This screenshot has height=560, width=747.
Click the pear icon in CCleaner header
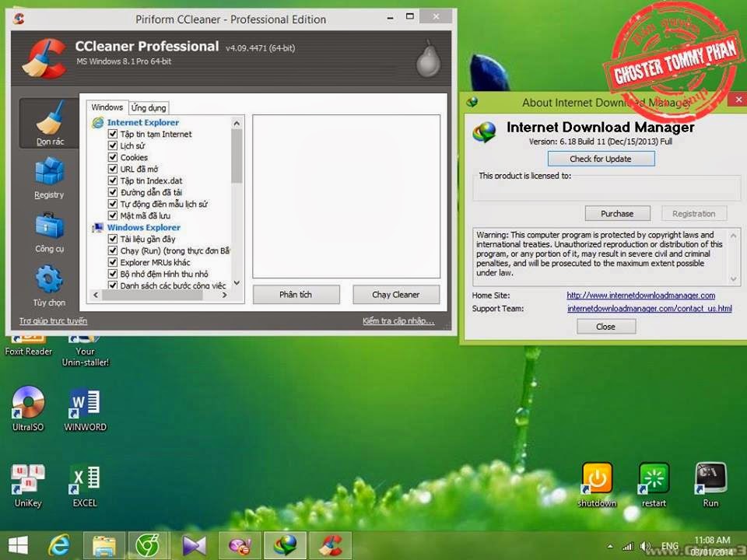(x=427, y=60)
